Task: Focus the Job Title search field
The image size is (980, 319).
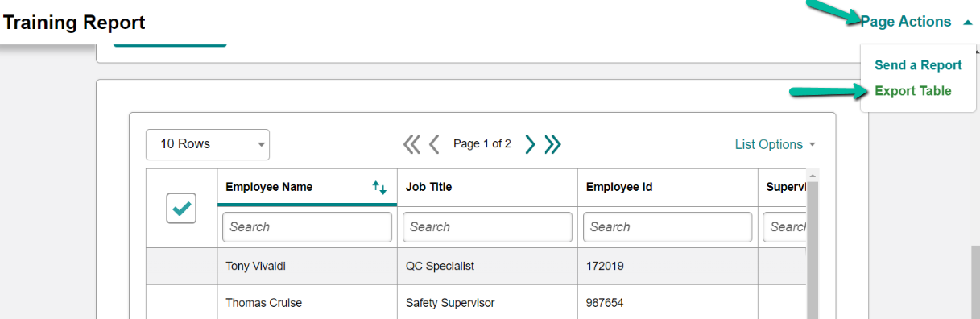Action: point(487,227)
